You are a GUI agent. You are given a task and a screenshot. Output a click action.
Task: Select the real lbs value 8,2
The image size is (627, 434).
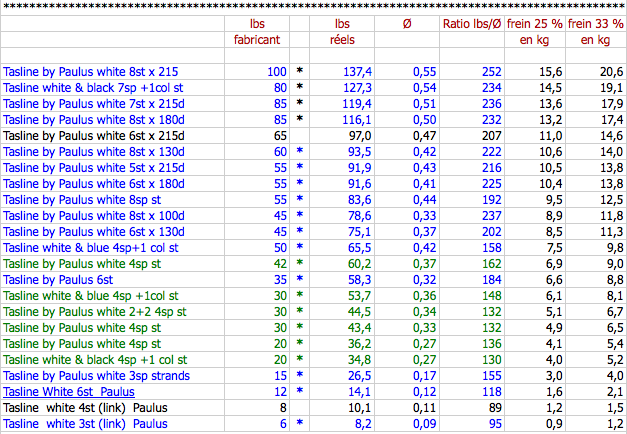coord(363,424)
